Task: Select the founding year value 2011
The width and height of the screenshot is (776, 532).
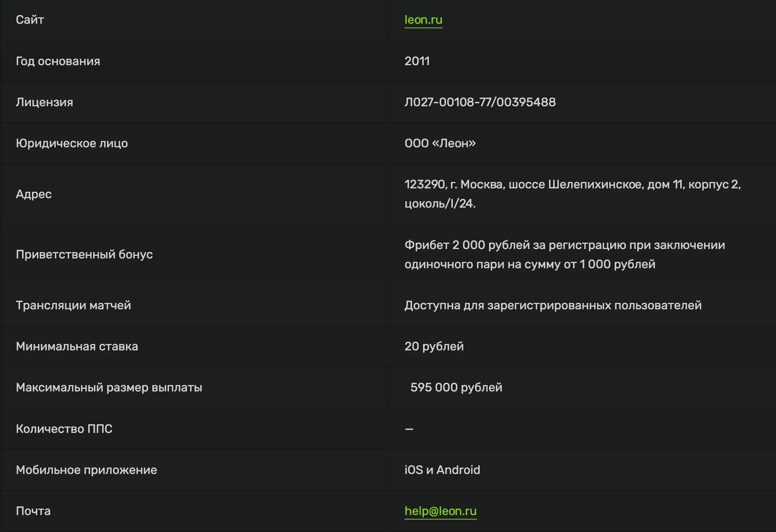Action: 417,61
